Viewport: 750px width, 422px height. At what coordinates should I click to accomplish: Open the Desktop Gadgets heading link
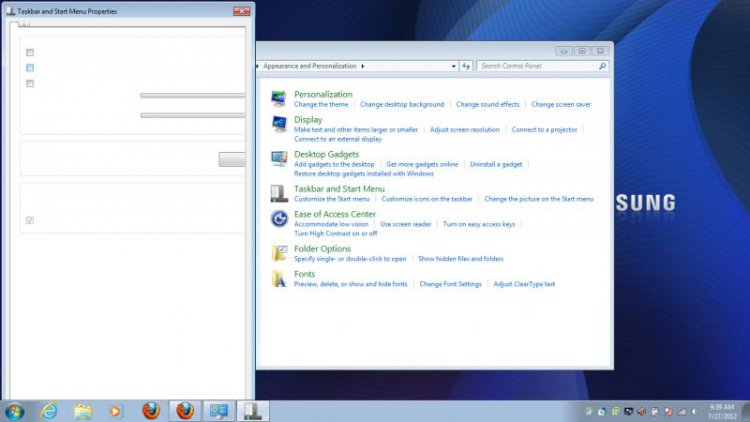326,154
